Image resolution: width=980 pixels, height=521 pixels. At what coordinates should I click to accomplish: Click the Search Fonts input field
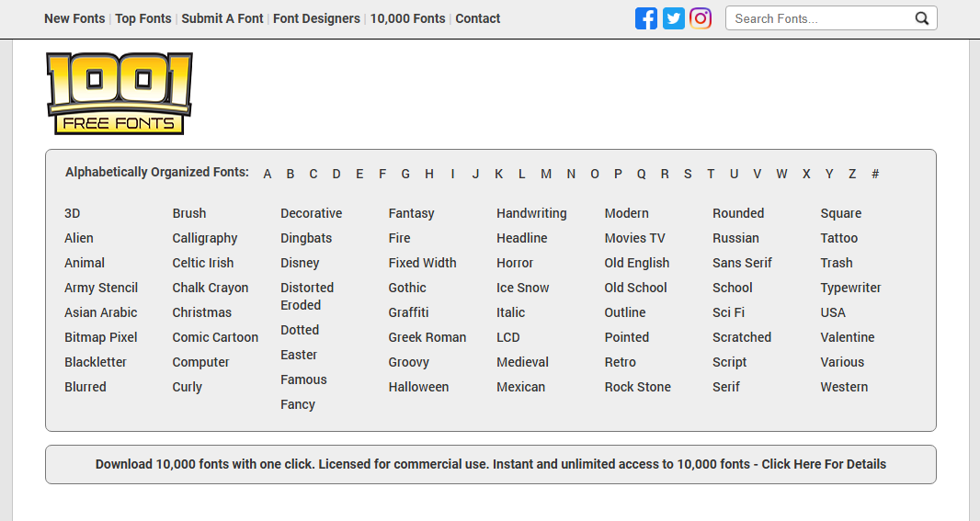[x=818, y=18]
